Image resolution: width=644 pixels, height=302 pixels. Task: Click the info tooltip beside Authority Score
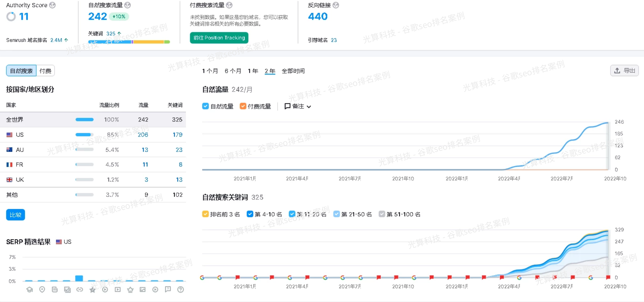coord(52,5)
